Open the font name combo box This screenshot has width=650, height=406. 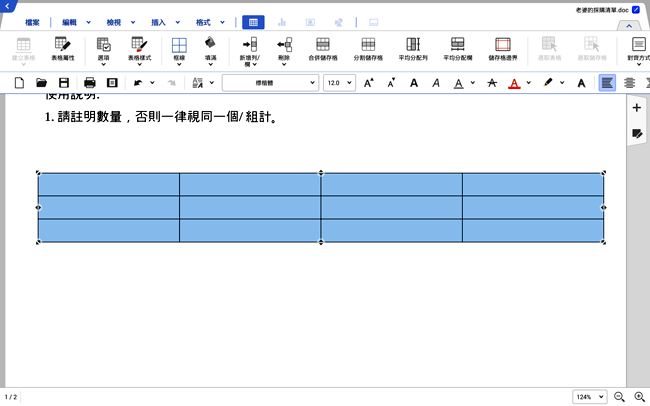(x=270, y=83)
